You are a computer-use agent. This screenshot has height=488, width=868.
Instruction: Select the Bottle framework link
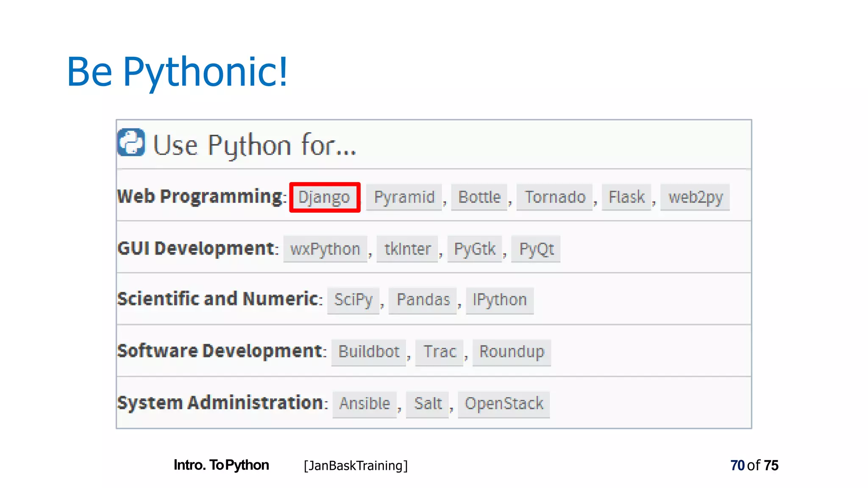479,197
